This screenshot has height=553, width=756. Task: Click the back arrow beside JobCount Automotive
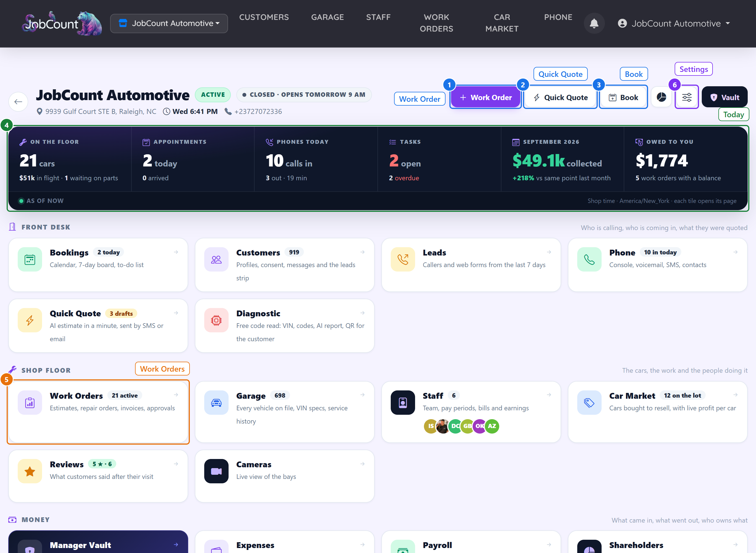(19, 101)
